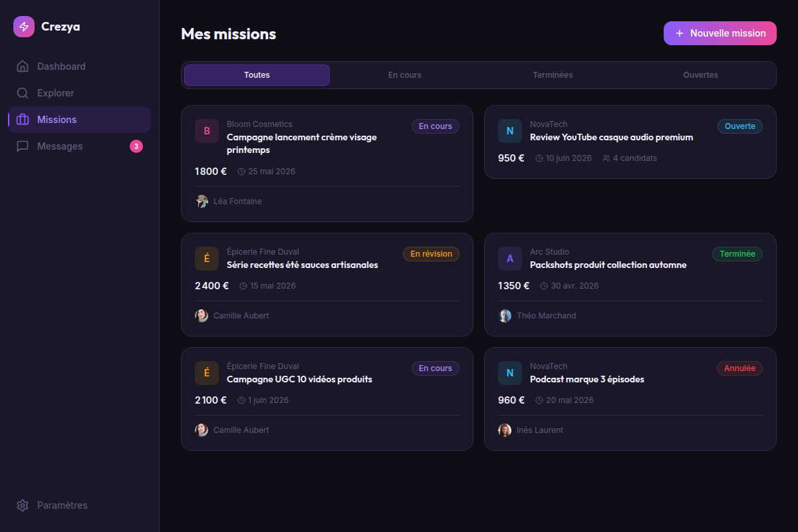The height and width of the screenshot is (532, 798).
Task: Click Camille Aubert's avatar on recettes card
Action: (201, 316)
